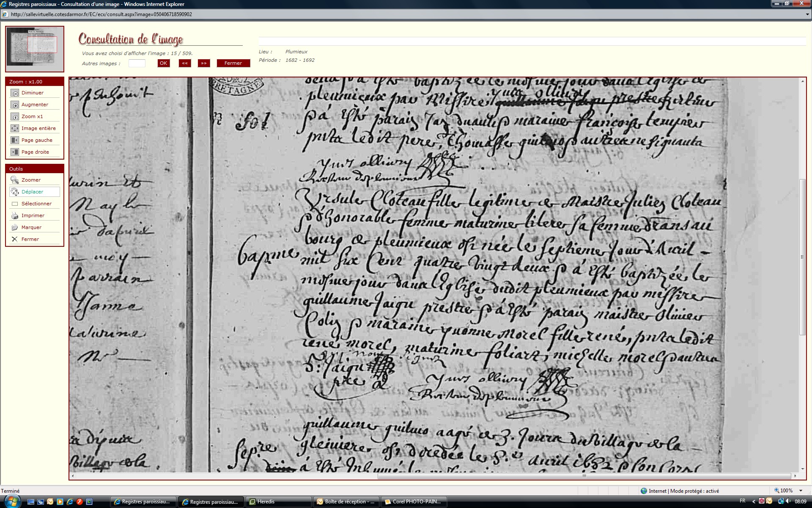Open the address bar history dropdown

807,14
